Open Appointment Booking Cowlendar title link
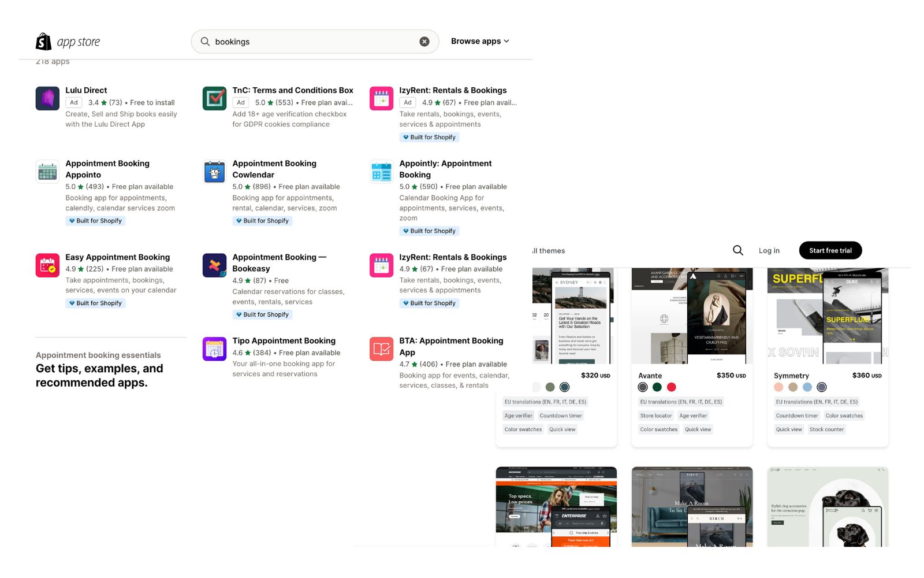The width and height of the screenshot is (924, 578). tap(274, 169)
